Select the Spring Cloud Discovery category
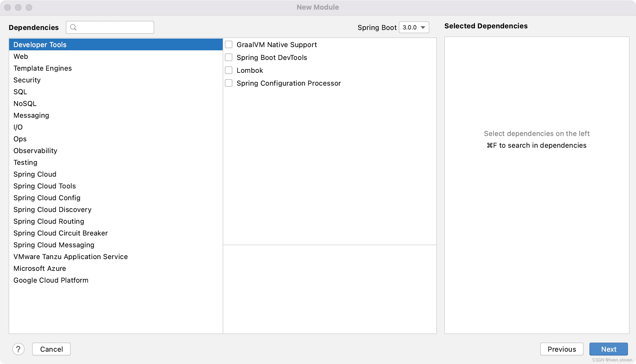This screenshot has height=364, width=636. point(116,209)
